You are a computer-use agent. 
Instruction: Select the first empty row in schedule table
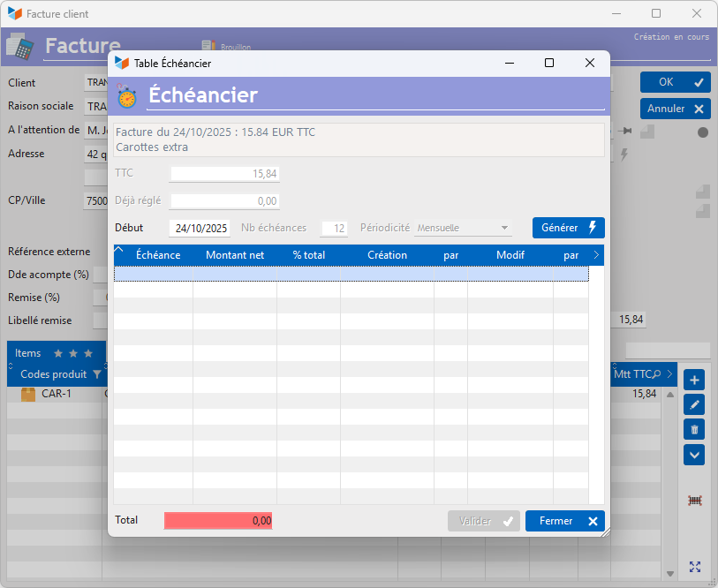click(x=351, y=275)
